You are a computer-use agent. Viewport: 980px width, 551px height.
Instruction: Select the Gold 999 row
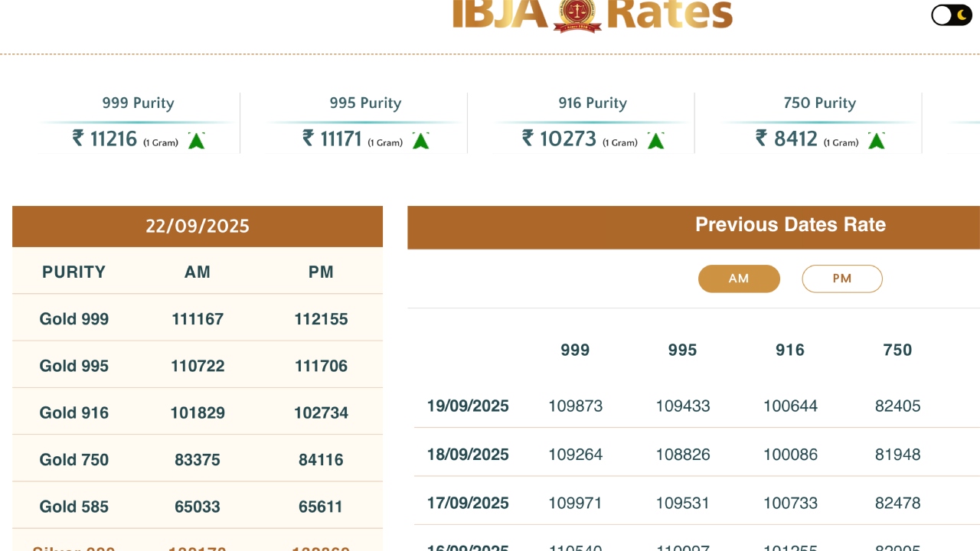point(74,319)
